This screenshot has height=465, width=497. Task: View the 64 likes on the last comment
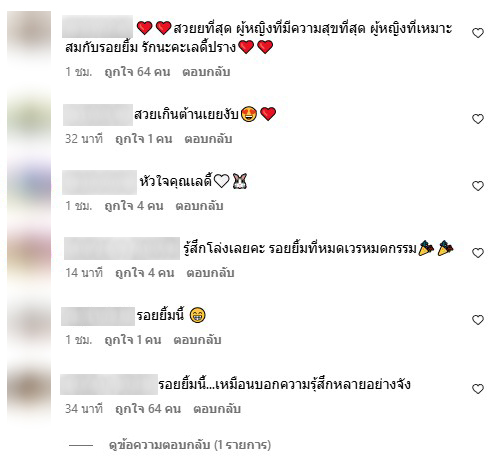[148, 409]
